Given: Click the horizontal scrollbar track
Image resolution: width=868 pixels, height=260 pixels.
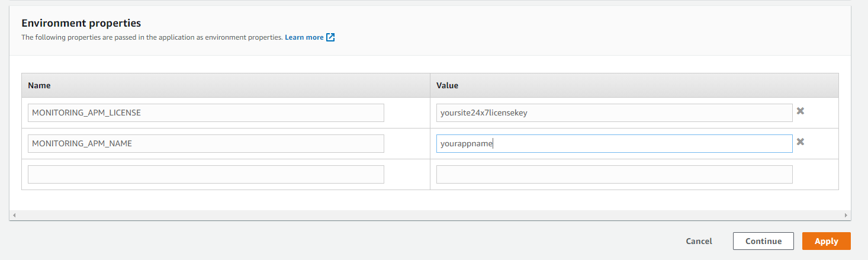Looking at the screenshot, I should pyautogui.click(x=429, y=216).
